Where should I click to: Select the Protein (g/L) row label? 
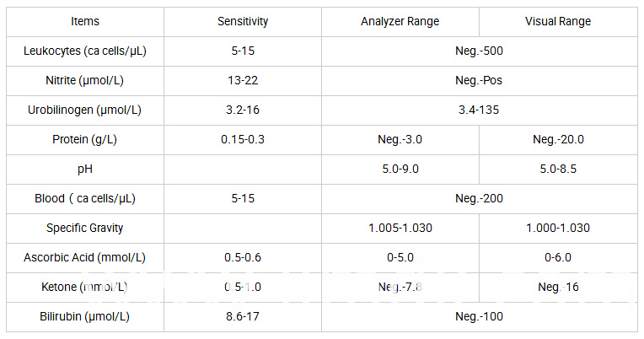pyautogui.click(x=84, y=140)
